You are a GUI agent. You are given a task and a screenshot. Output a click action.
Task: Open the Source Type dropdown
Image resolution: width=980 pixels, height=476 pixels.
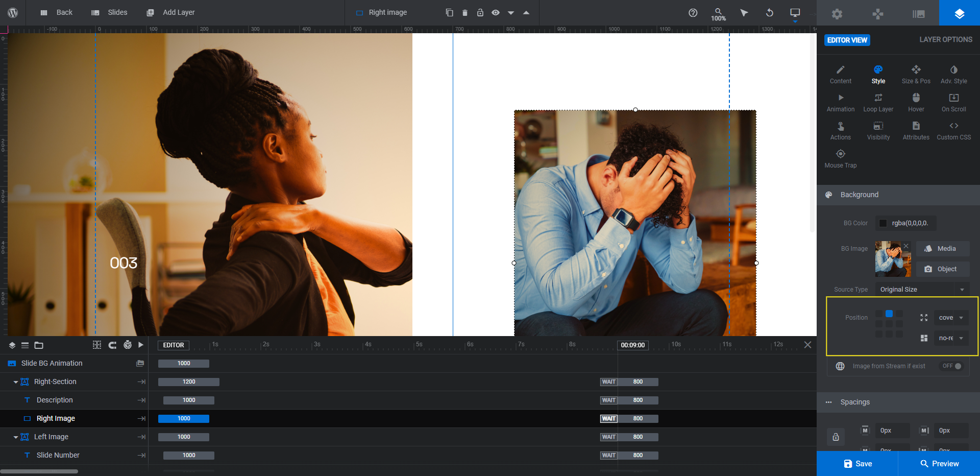922,290
